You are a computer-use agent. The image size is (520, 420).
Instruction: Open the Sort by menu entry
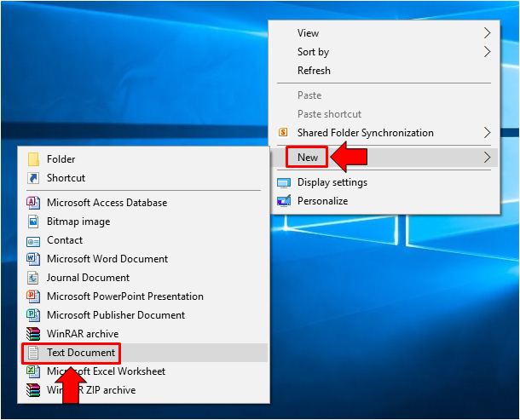point(384,52)
